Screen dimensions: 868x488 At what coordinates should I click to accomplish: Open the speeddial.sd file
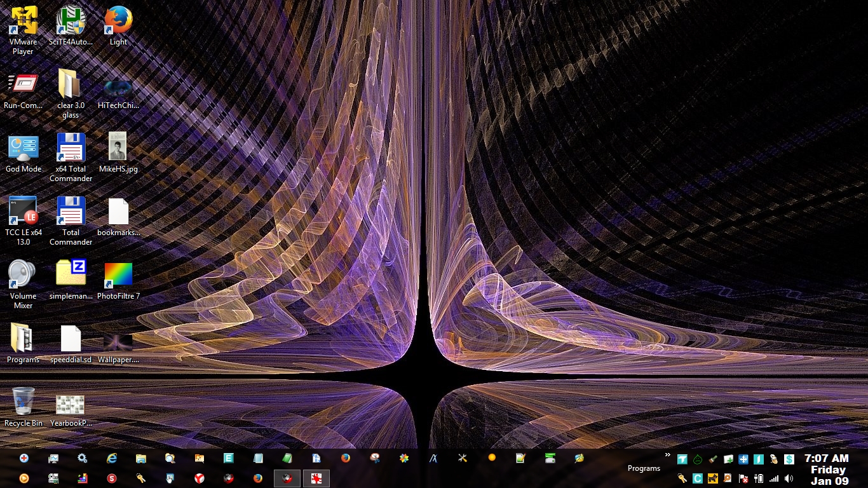[x=71, y=337]
